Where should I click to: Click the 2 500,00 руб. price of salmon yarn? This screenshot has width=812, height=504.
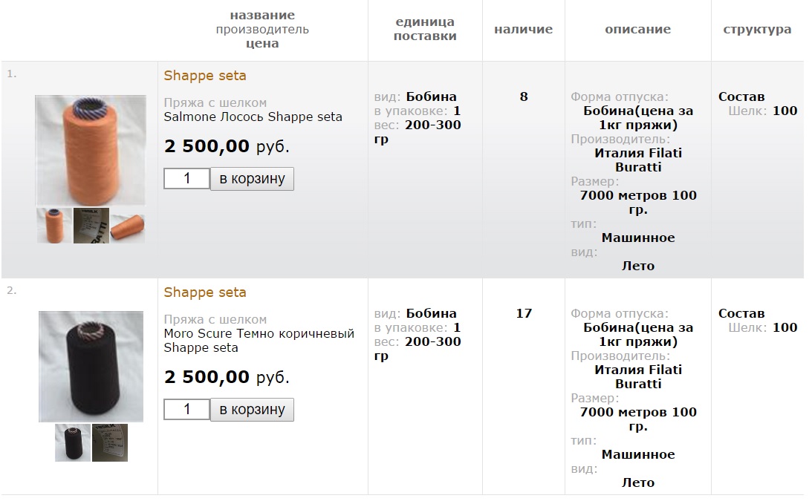pos(227,146)
